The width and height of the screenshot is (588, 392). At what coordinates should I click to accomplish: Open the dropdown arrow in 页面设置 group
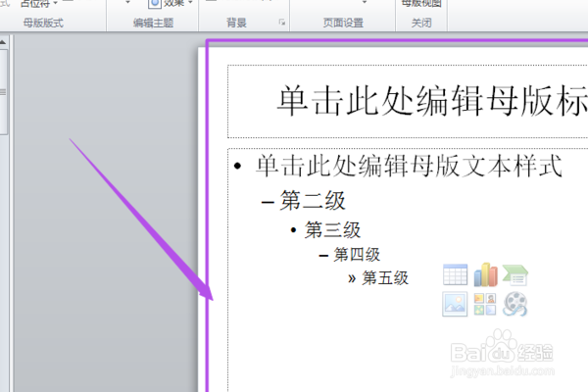[x=365, y=2]
